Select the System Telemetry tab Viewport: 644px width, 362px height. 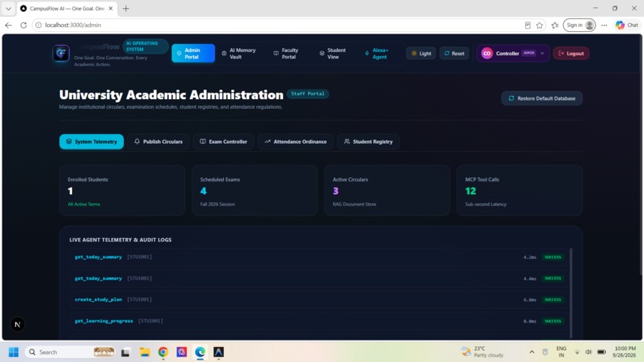[x=92, y=141]
